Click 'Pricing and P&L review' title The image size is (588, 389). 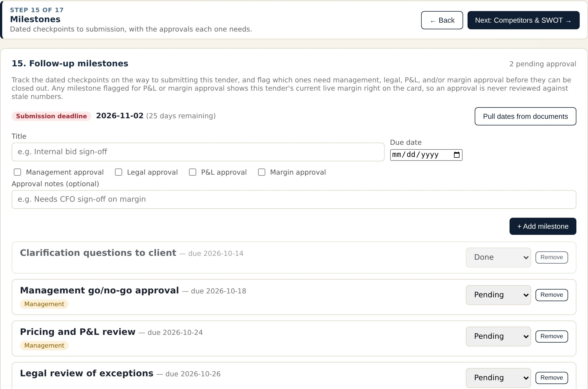click(78, 332)
